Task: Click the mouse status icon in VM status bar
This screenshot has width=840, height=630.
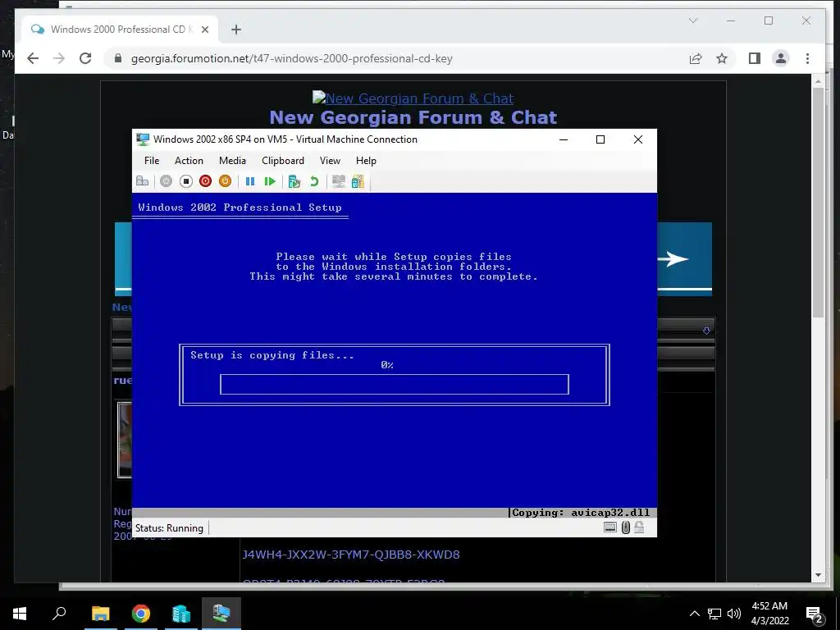Action: (625, 527)
